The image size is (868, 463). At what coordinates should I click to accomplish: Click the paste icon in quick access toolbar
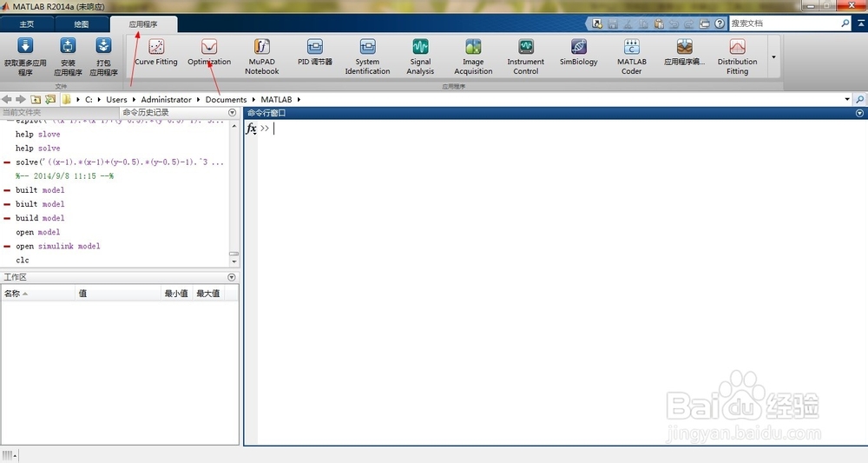[659, 23]
